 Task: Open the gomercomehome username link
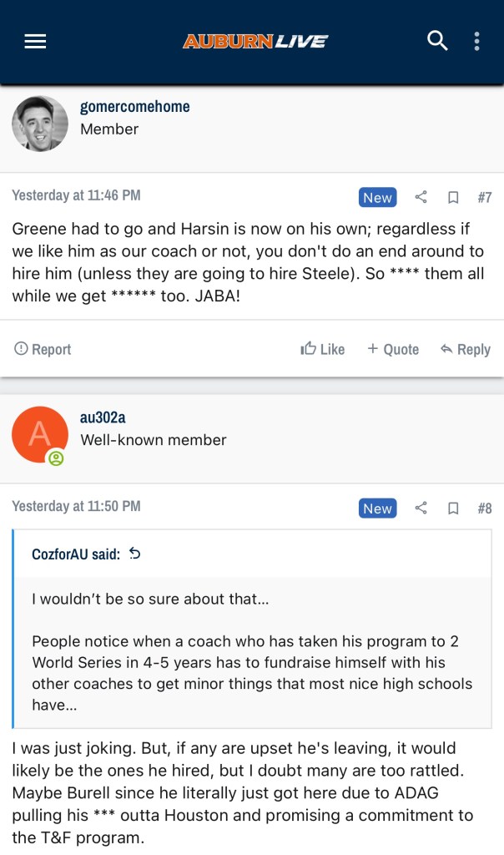(x=134, y=106)
